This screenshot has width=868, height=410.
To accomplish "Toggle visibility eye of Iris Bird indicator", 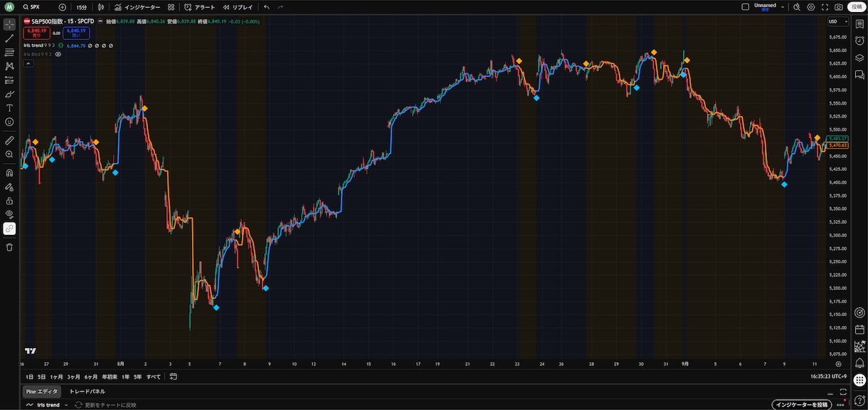I will point(58,53).
